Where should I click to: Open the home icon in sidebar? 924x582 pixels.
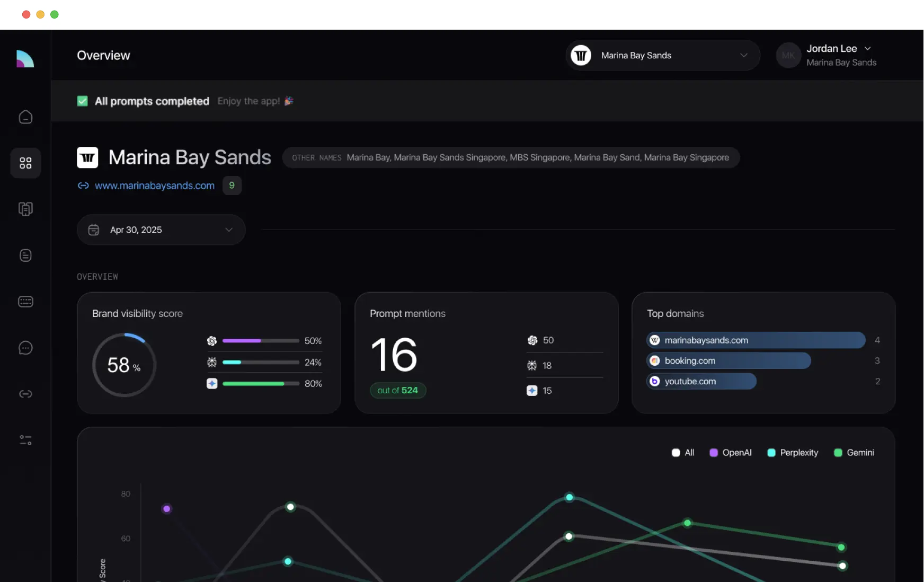(25, 117)
